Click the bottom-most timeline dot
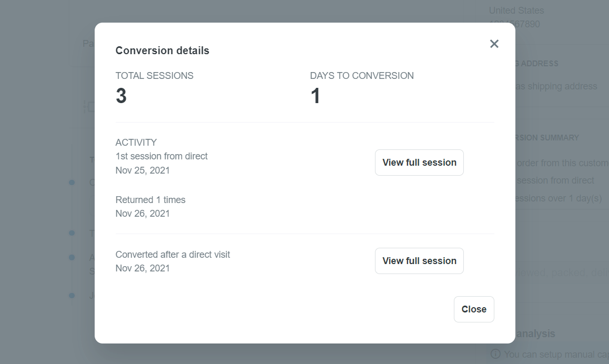The image size is (609, 364). pyautogui.click(x=72, y=296)
